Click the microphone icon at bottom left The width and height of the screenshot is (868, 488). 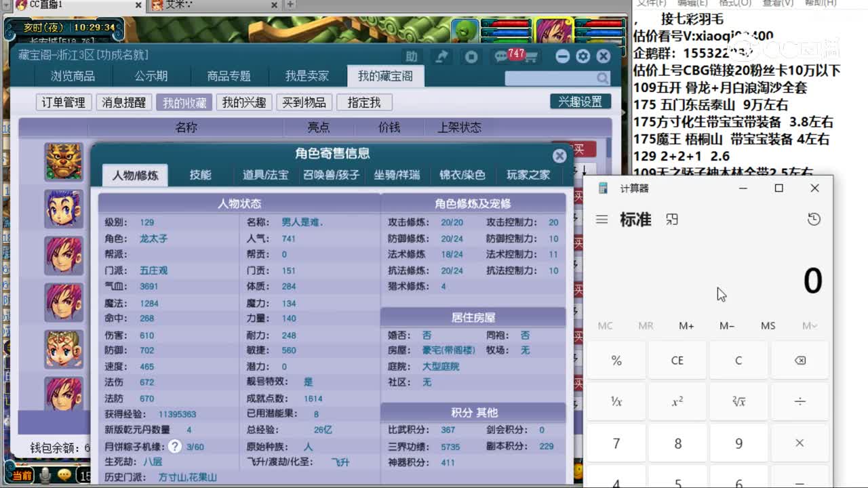(x=45, y=475)
